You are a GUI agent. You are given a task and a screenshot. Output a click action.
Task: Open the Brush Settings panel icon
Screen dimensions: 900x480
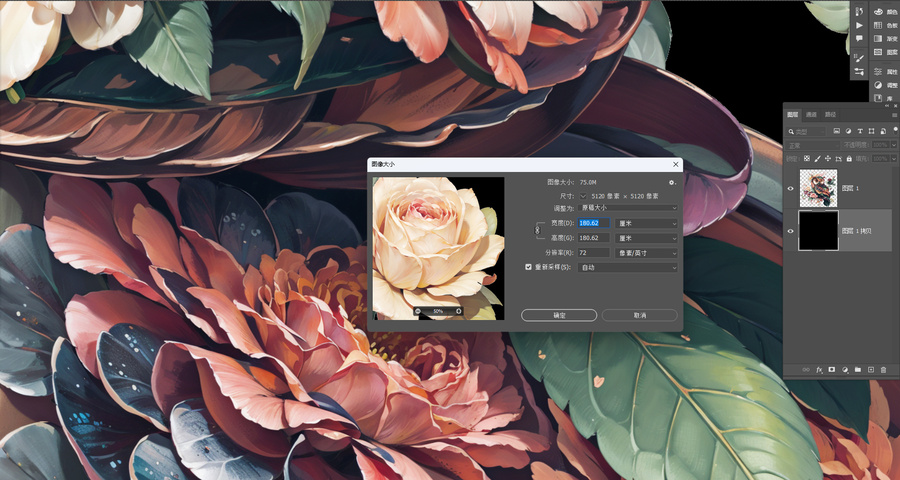tap(859, 57)
